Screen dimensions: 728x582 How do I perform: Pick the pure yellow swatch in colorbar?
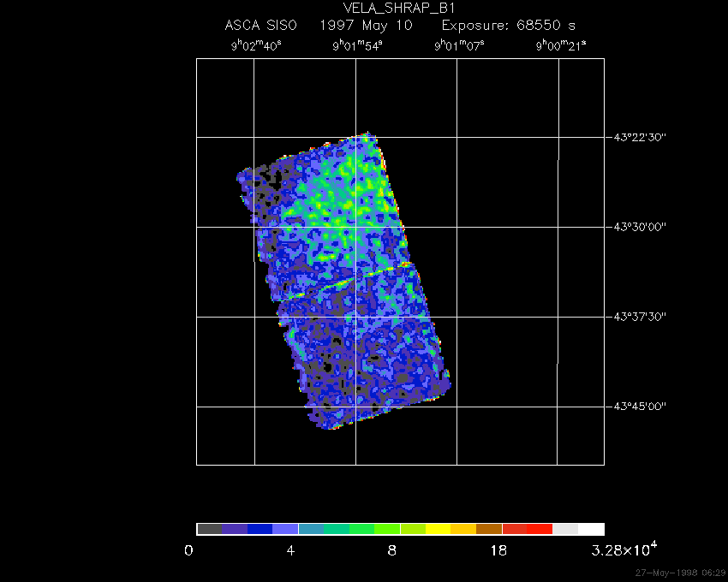click(x=439, y=529)
